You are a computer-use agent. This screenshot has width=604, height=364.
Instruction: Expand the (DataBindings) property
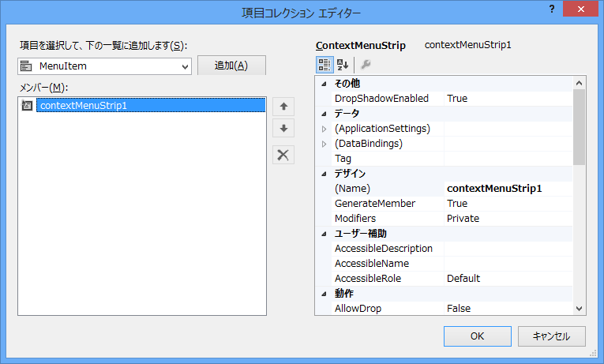(324, 144)
